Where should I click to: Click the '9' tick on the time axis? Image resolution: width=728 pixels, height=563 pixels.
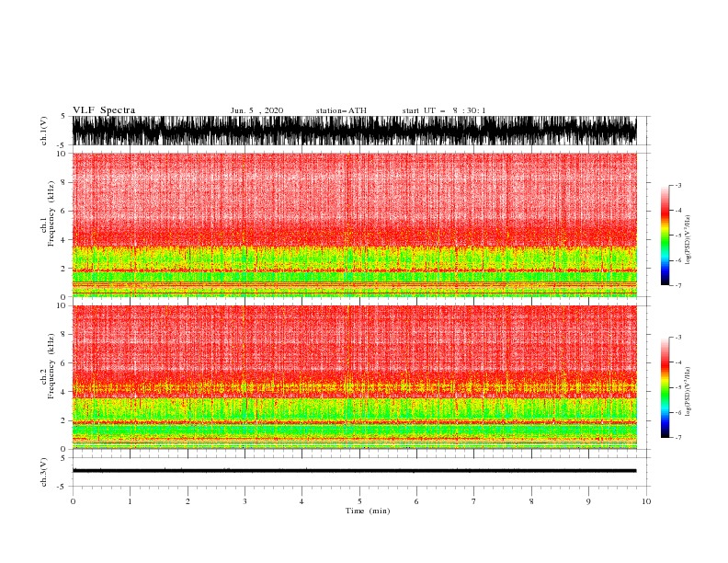[x=588, y=501]
